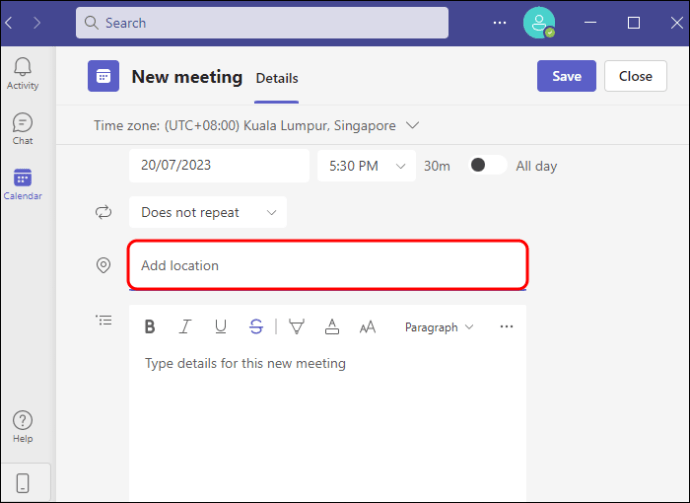
Task: Open Chat from the sidebar
Action: [22, 129]
